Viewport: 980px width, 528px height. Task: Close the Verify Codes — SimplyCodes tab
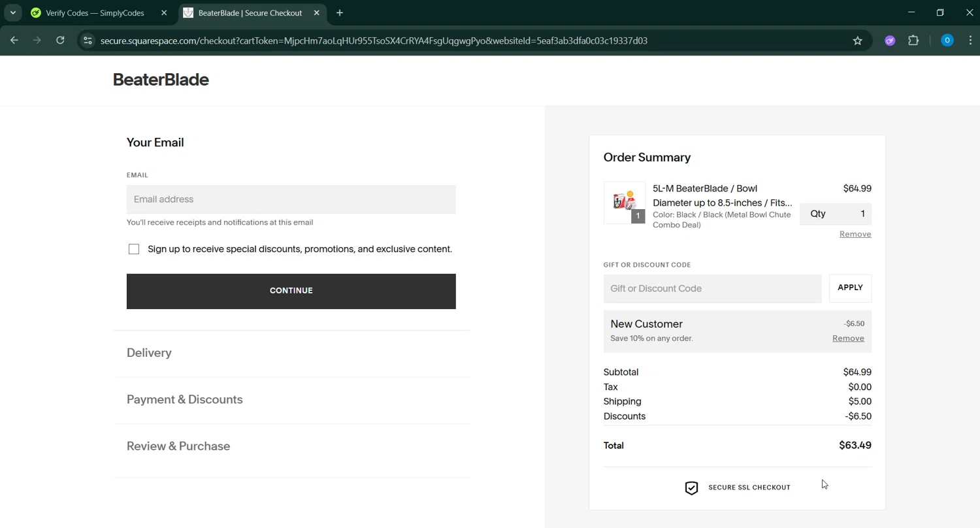(164, 13)
